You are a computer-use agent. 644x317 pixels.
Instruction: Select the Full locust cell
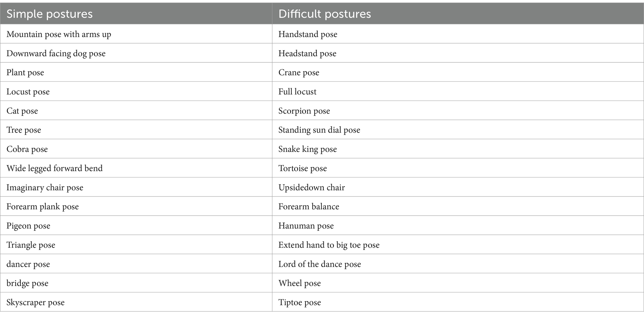coord(458,91)
